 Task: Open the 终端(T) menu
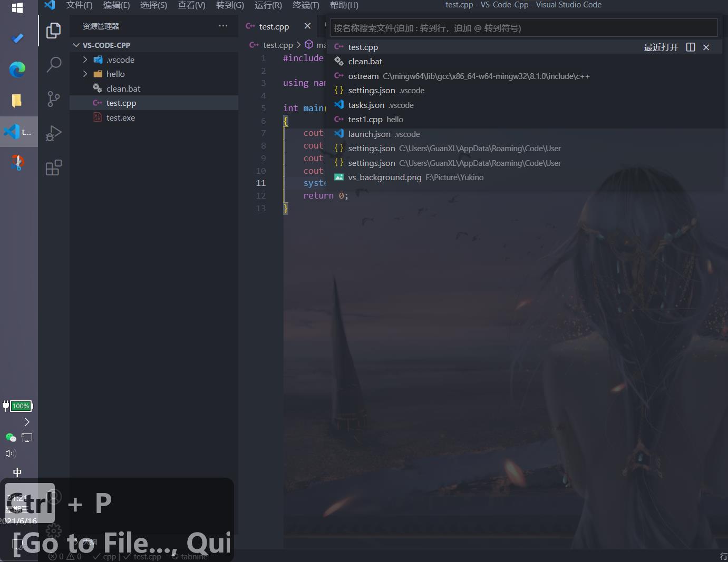click(306, 5)
